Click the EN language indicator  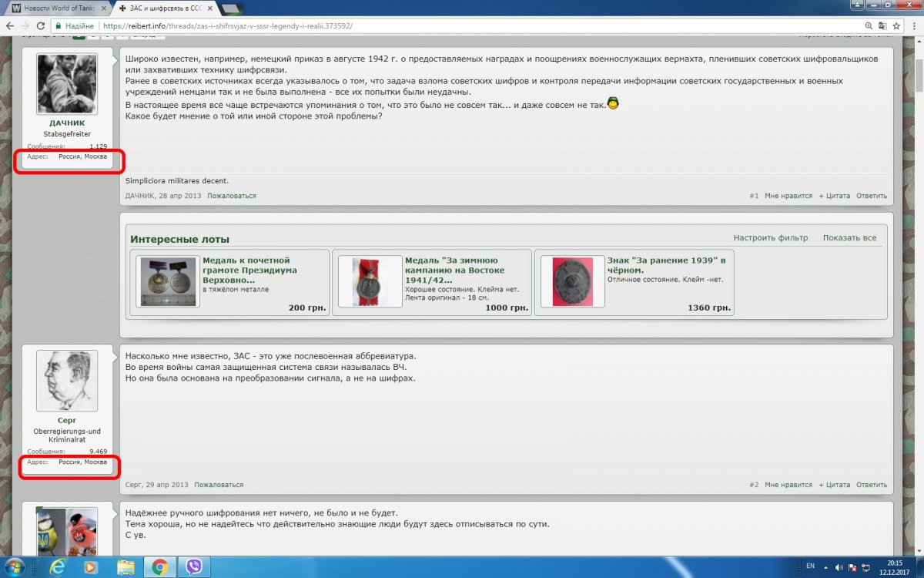click(810, 566)
